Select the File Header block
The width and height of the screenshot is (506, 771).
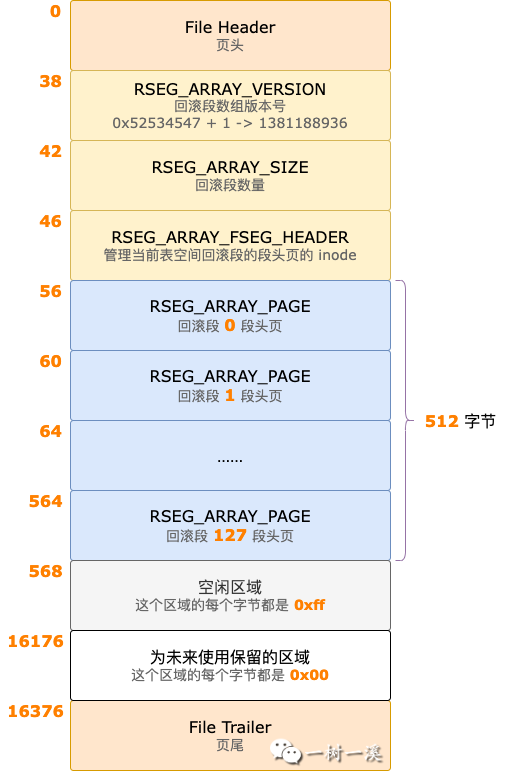pos(230,35)
